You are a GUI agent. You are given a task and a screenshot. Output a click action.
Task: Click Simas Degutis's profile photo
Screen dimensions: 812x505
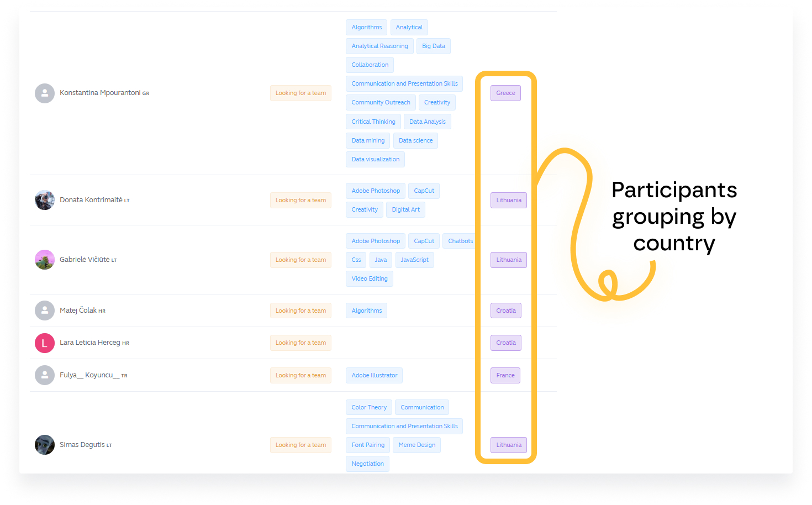click(x=45, y=445)
